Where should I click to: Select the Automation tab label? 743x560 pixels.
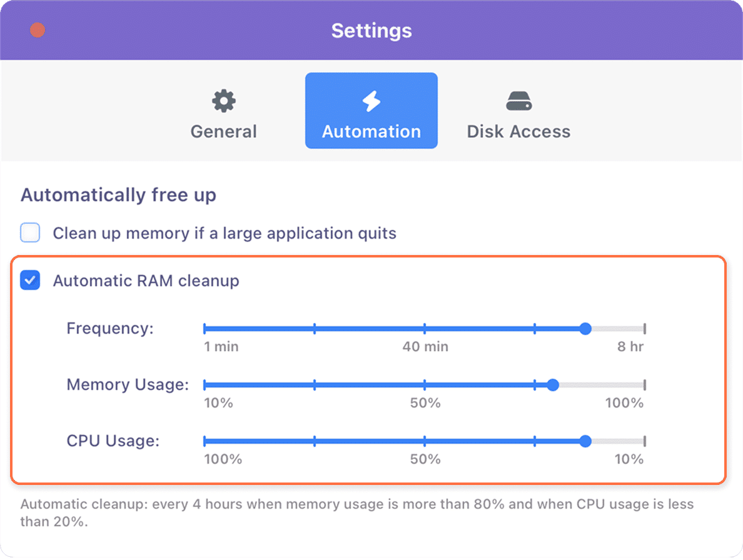click(x=371, y=132)
